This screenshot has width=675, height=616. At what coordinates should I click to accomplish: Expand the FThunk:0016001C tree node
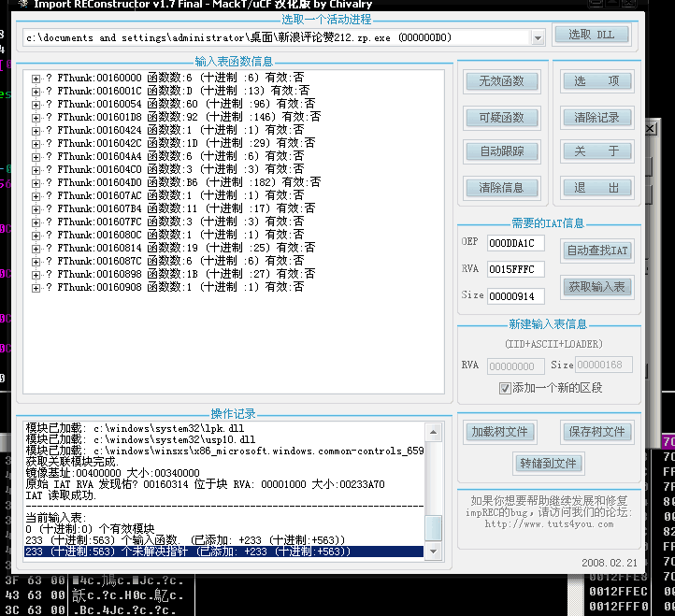[36, 92]
